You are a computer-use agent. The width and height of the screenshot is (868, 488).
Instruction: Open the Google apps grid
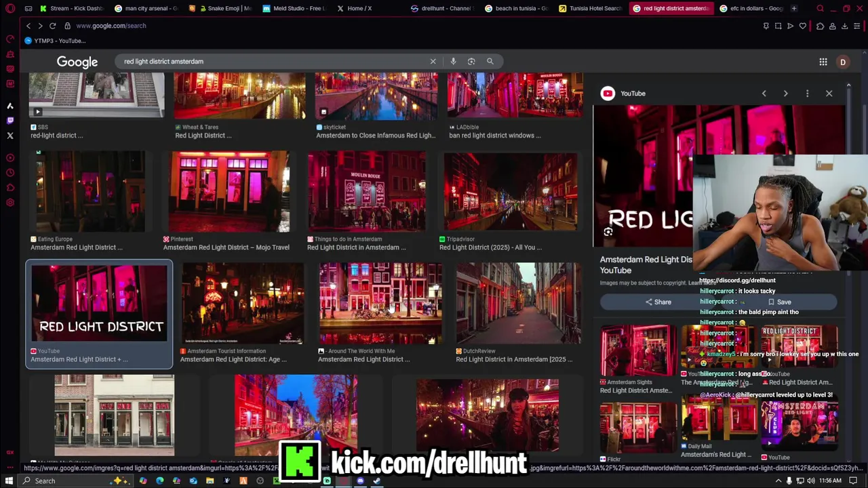pyautogui.click(x=823, y=62)
